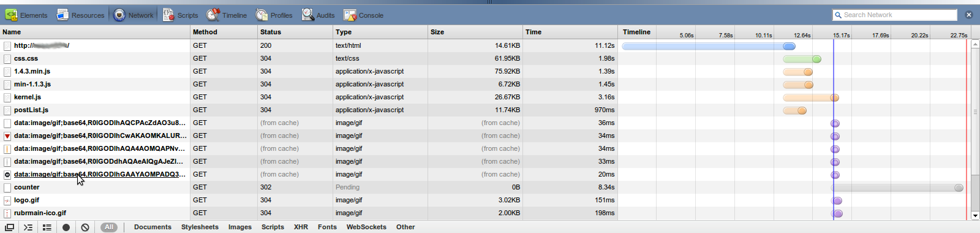The image size is (980, 233).
Task: Open the Timeline panel
Action: pyautogui.click(x=227, y=15)
